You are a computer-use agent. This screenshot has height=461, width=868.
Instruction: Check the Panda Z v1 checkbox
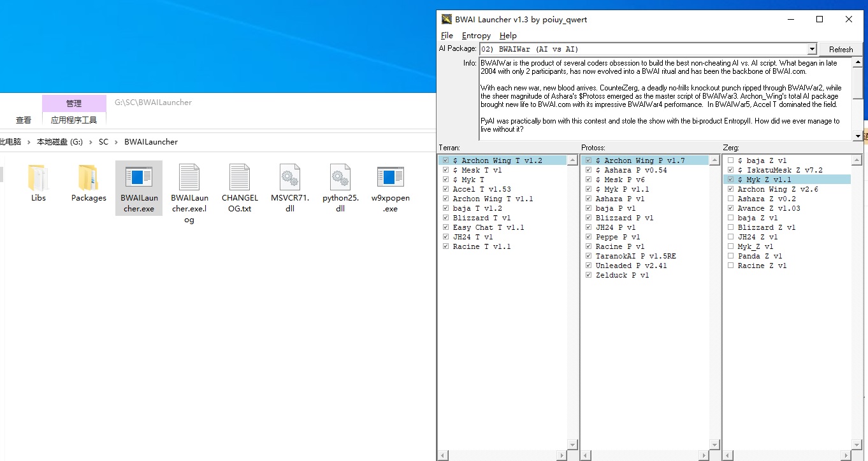pos(731,256)
